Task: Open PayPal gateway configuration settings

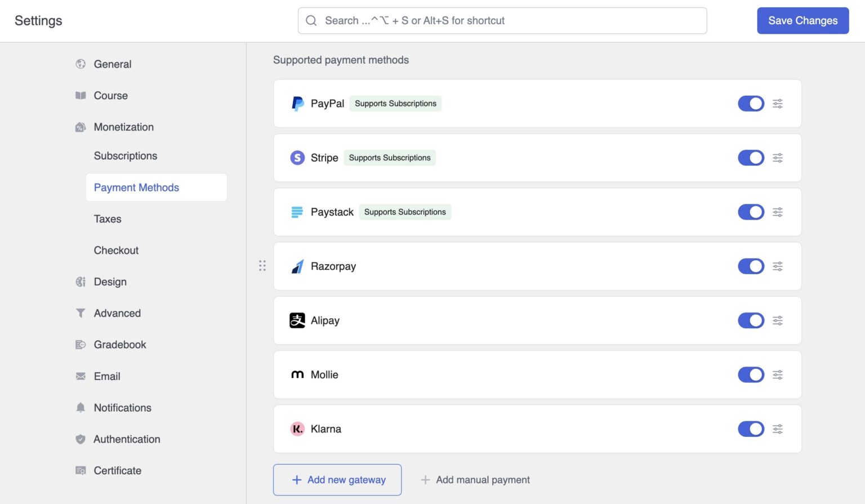Action: click(x=778, y=104)
